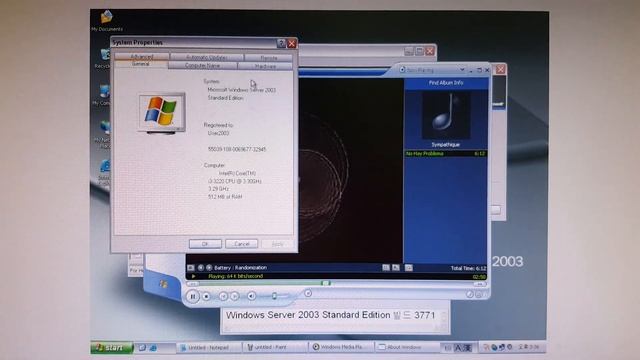
Task: Open visualization options button left of arrows
Action: pos(191,268)
